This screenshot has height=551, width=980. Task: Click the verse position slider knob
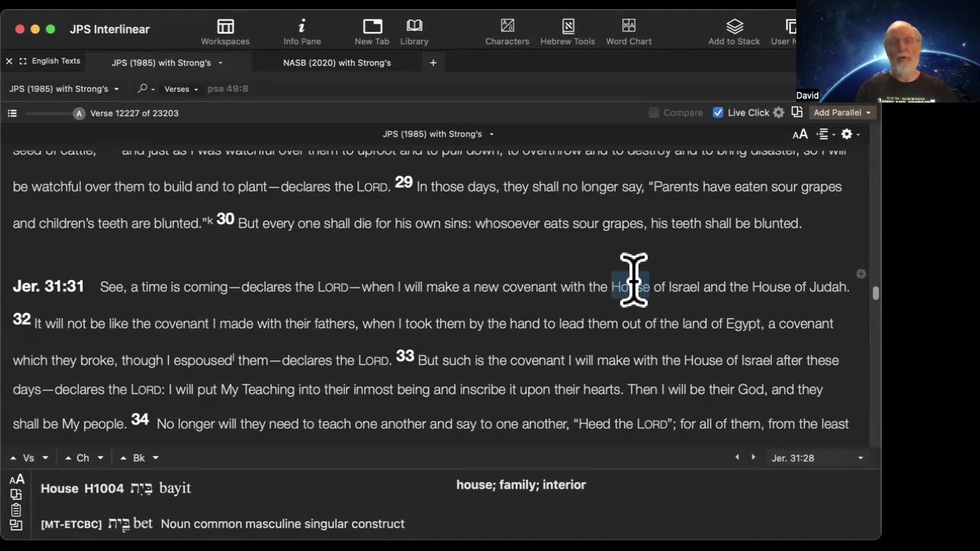coord(78,113)
